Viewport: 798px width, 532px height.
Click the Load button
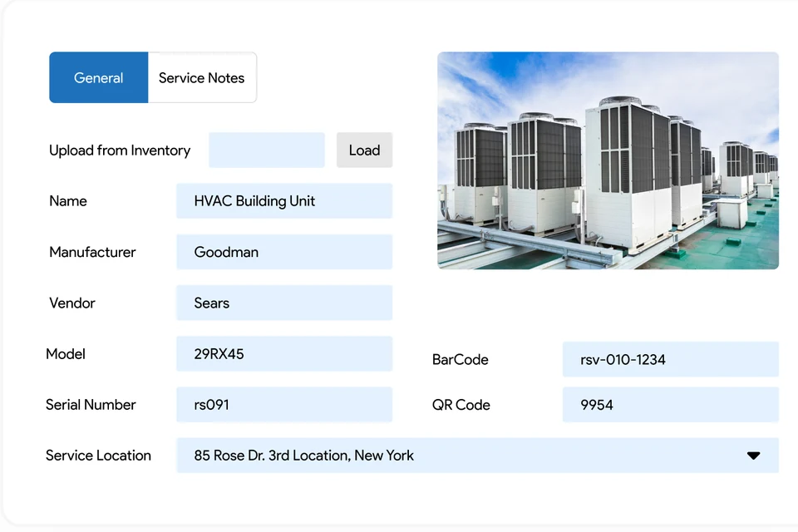(364, 150)
